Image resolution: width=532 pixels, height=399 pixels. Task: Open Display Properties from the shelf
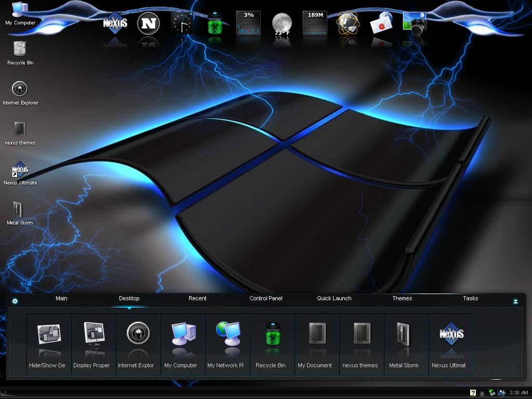pos(94,344)
